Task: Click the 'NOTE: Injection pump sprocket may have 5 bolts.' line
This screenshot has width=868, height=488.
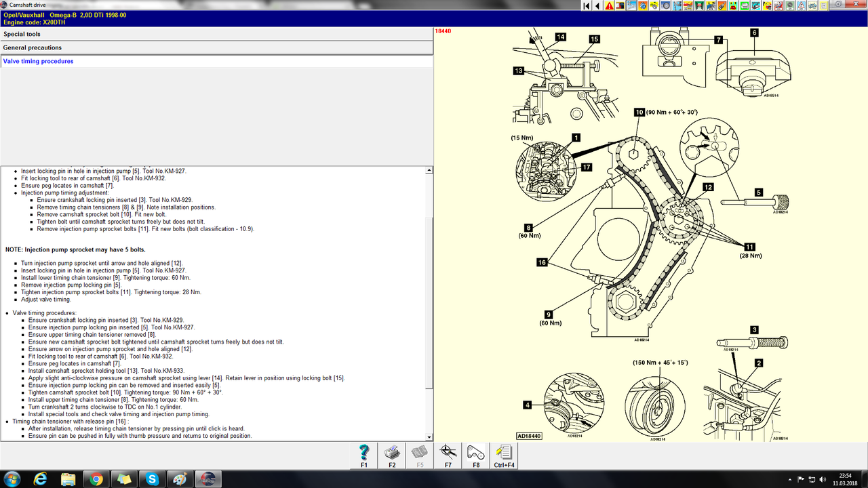Action: click(x=75, y=249)
